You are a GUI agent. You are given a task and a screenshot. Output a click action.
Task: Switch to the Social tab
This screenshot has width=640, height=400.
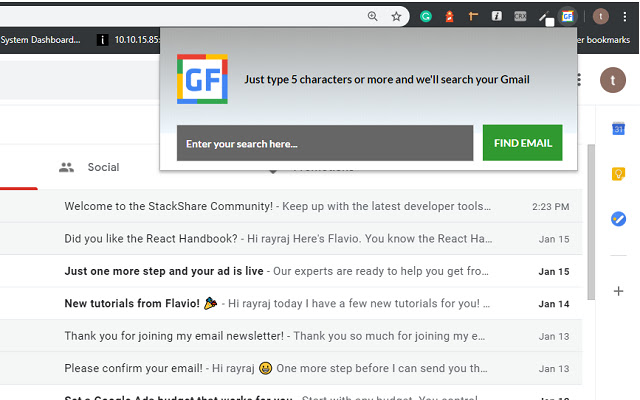(x=89, y=167)
